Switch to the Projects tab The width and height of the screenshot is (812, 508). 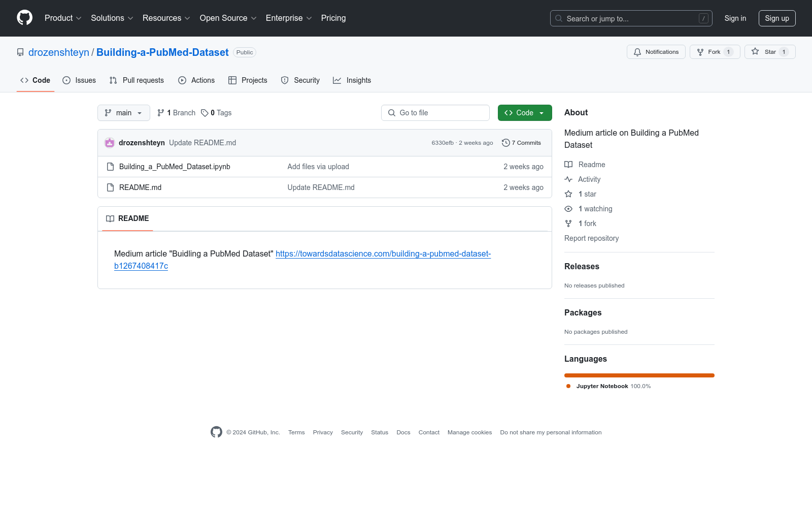248,80
